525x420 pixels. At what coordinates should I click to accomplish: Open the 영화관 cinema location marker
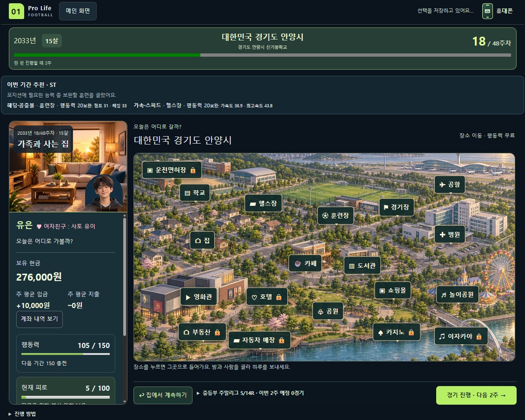199,297
